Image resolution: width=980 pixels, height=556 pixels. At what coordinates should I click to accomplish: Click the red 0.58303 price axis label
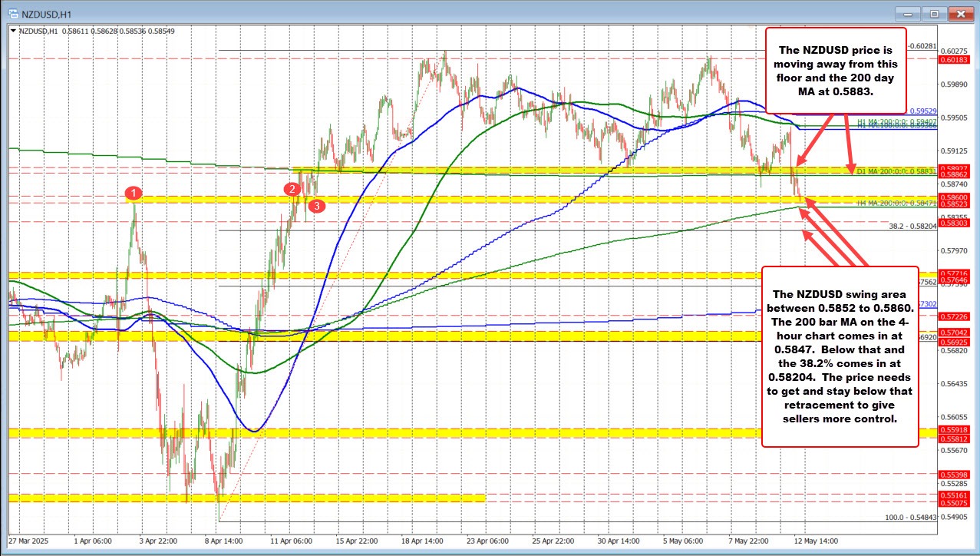952,222
